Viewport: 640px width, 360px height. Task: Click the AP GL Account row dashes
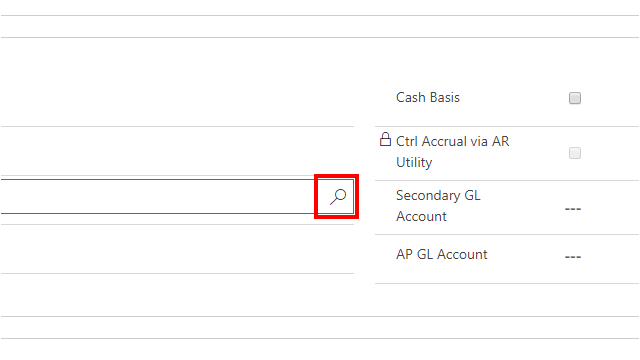[573, 257]
